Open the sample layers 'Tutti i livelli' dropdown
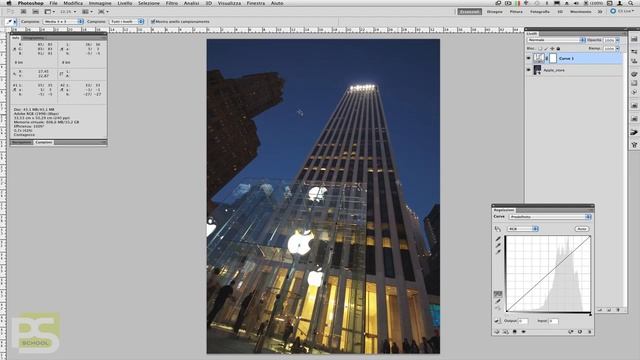 127,21
